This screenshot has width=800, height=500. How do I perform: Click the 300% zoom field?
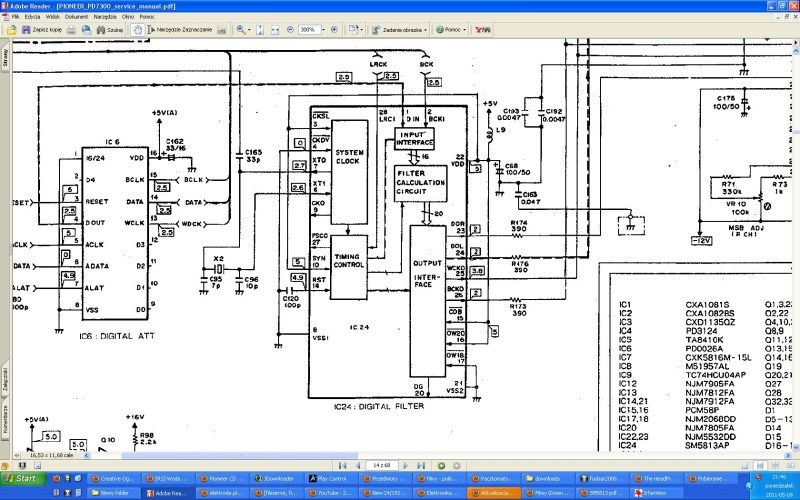308,30
